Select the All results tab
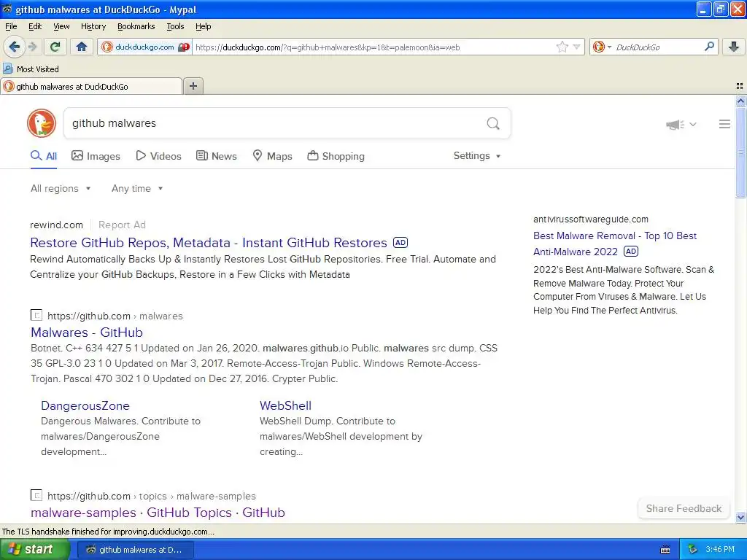The width and height of the screenshot is (747, 560). pyautogui.click(x=44, y=156)
